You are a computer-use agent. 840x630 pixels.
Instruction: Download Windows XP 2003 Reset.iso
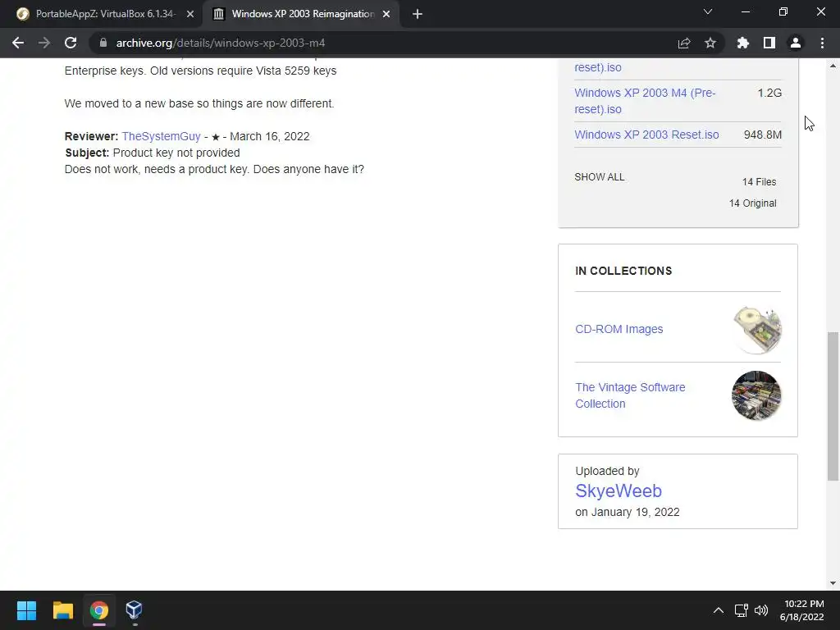[646, 135]
